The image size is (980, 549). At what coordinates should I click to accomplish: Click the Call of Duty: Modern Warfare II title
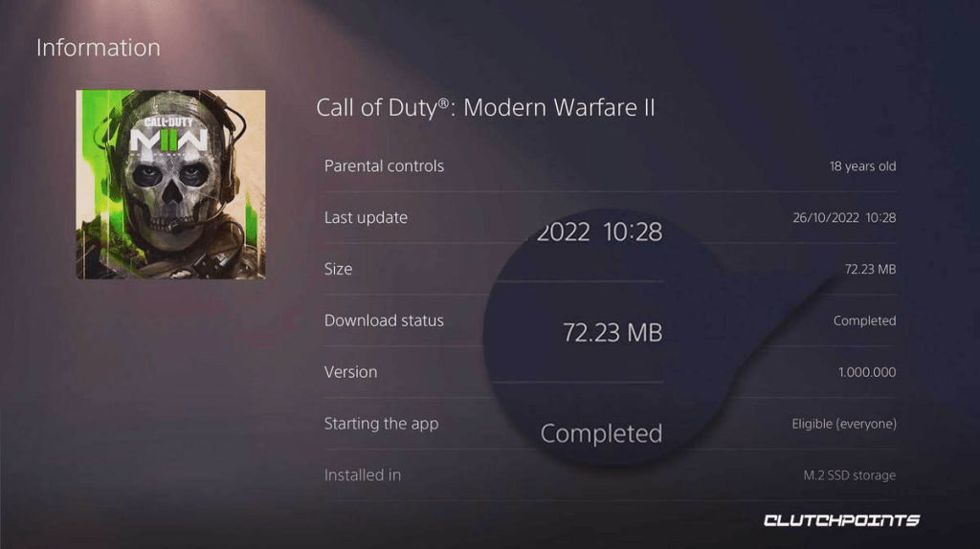point(485,107)
